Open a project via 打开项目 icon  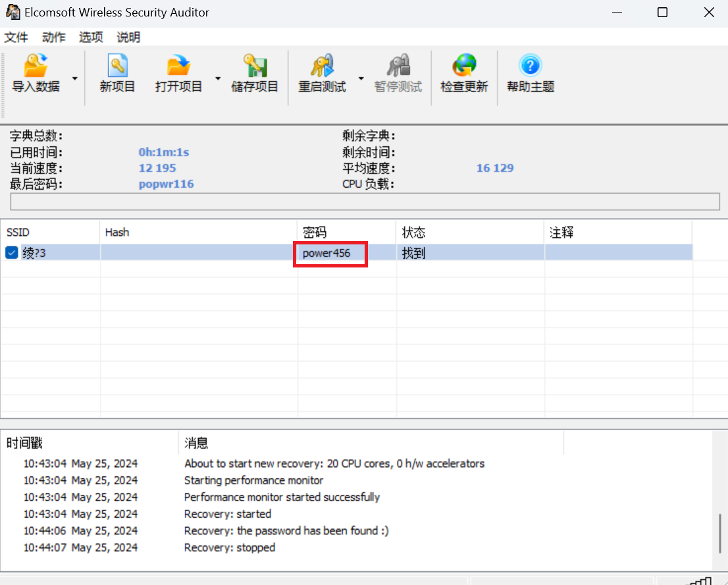tap(178, 65)
